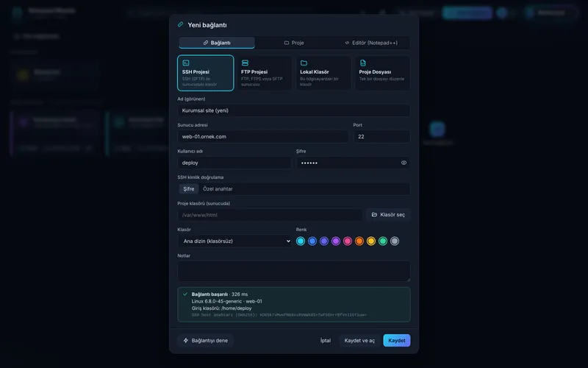
Task: Click the Notlar text area
Action: [293, 271]
